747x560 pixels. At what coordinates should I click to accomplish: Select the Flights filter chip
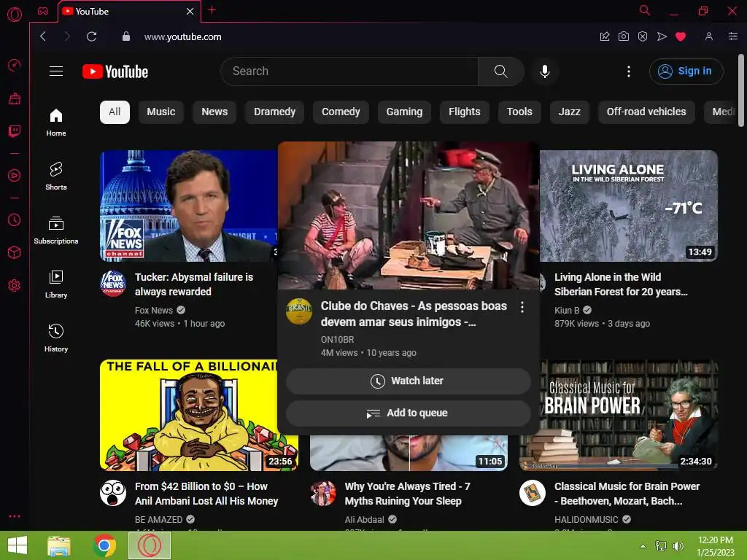pyautogui.click(x=465, y=112)
